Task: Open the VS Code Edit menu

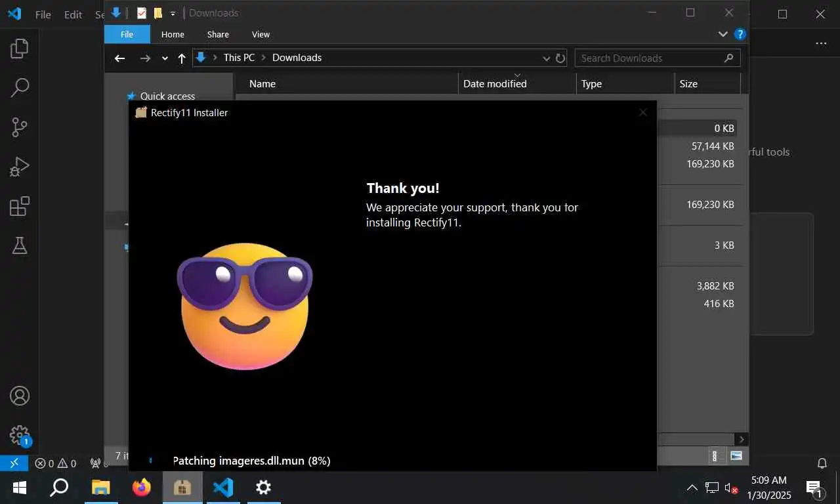Action: pyautogui.click(x=73, y=14)
